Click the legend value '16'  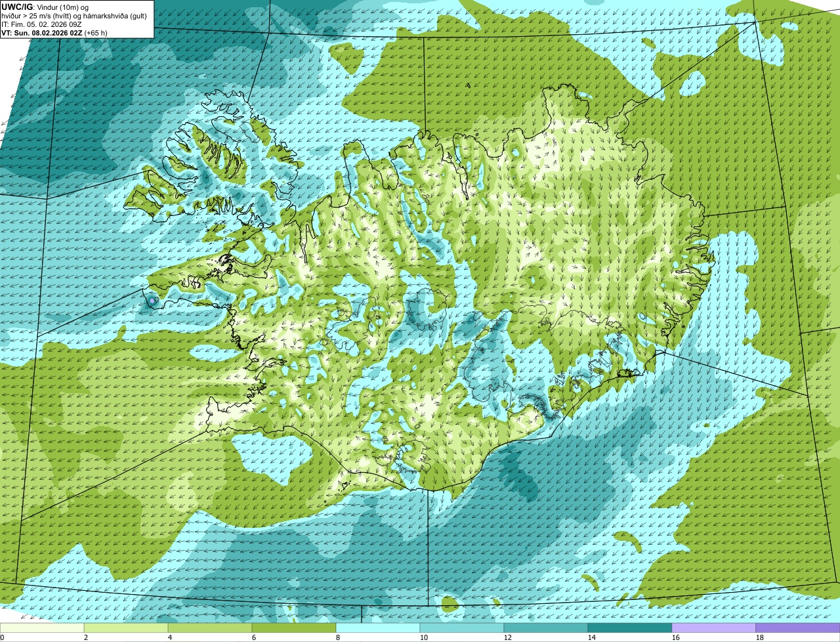point(676,637)
